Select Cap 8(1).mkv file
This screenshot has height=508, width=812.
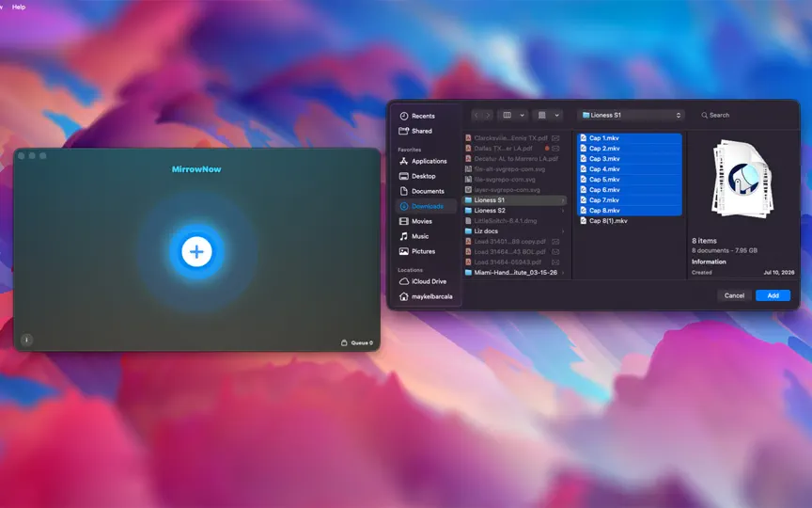click(x=630, y=221)
